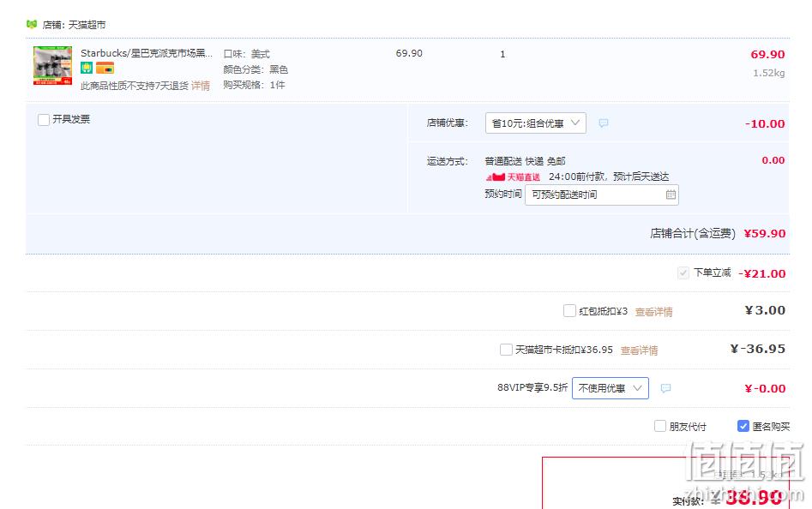812x509 pixels.
Task: Click the Tmall supermarket shop icon
Action: click(x=32, y=24)
